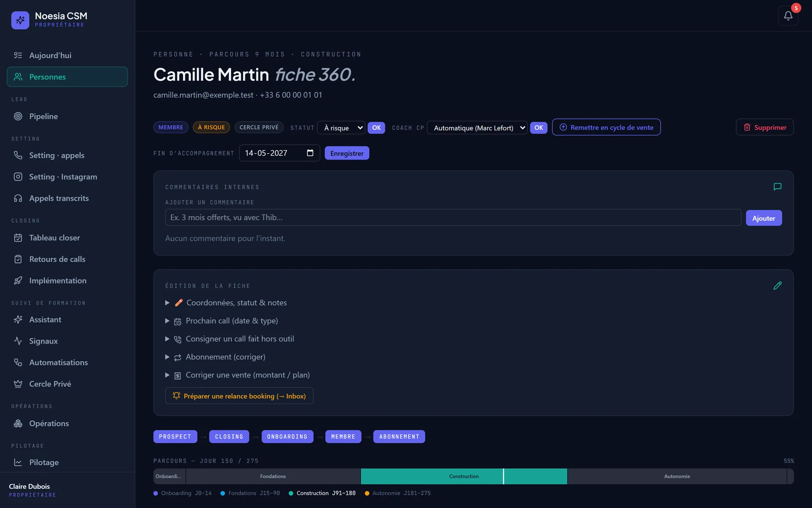The image size is (812, 508).
Task: Click the Opérations sidebar icon
Action: click(18, 423)
